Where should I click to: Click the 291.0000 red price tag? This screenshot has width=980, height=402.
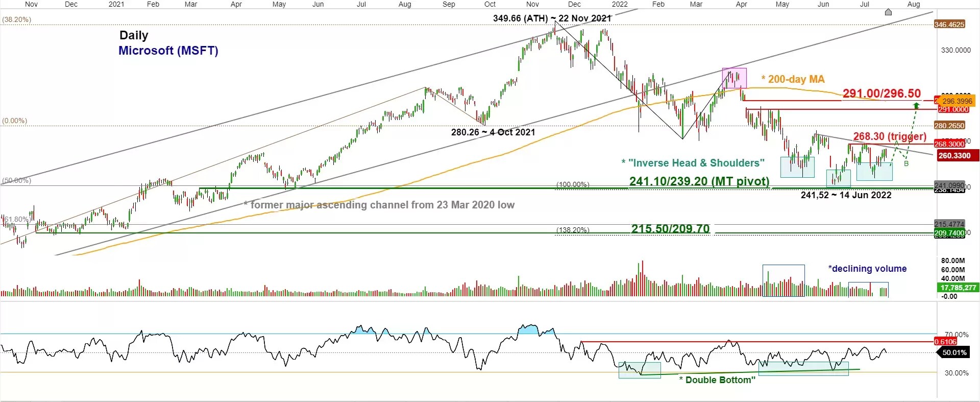(x=952, y=109)
